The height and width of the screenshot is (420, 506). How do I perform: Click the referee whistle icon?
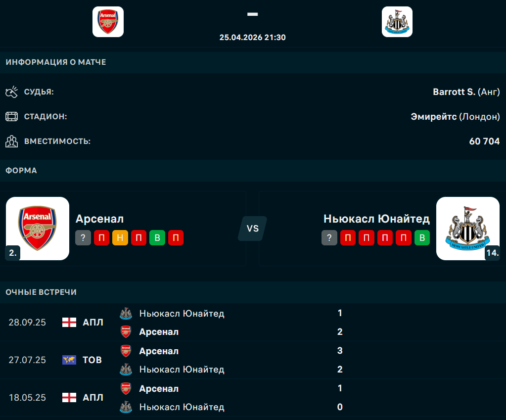[11, 92]
